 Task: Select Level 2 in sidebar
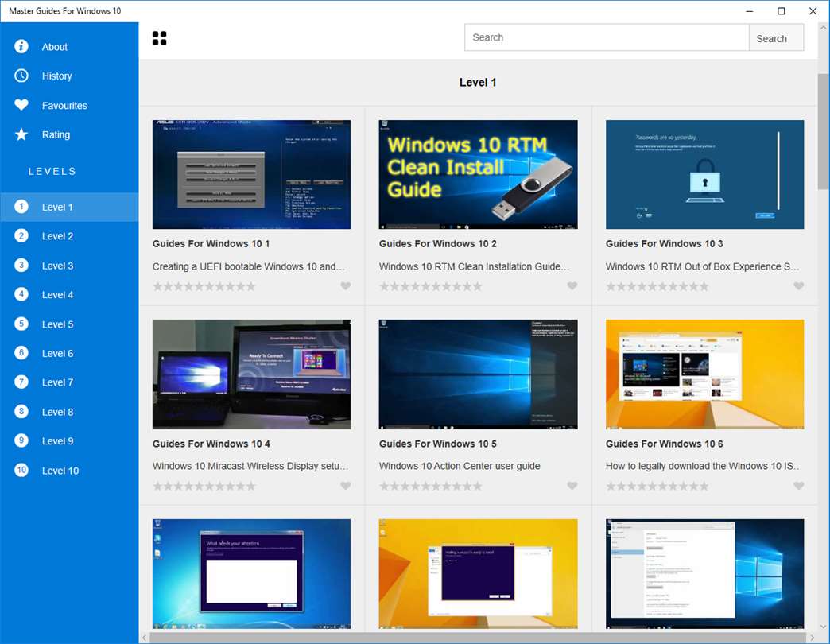coord(69,236)
